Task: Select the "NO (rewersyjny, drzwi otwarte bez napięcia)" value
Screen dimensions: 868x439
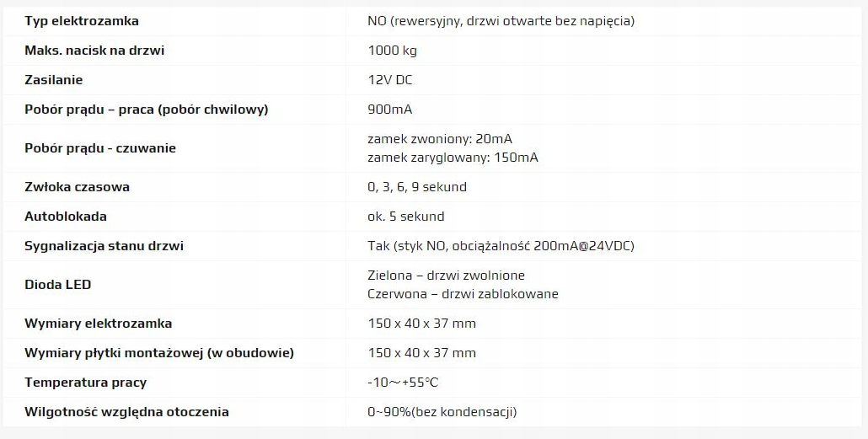Action: (x=501, y=21)
